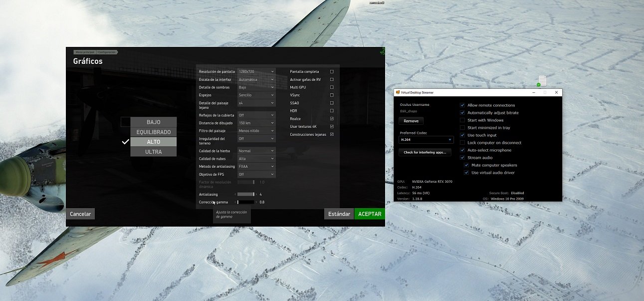The width and height of the screenshot is (644, 301).
Task: Open Calidad de nubes dropdown
Action: 256,159
